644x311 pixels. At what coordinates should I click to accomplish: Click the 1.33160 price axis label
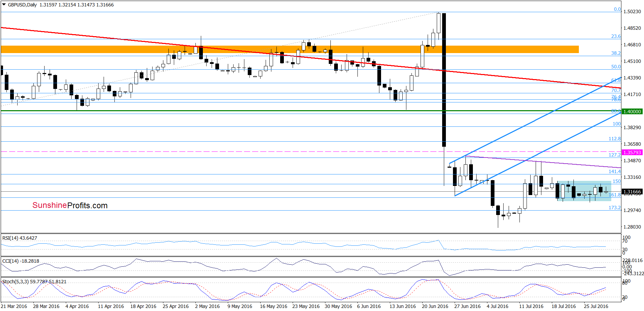(632, 177)
